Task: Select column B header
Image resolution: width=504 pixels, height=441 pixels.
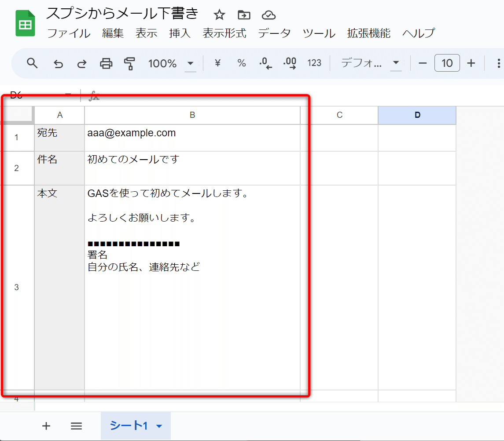Action: pos(192,115)
